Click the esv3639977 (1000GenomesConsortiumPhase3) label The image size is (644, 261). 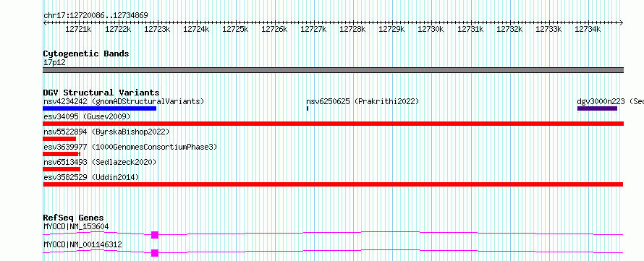click(130, 147)
